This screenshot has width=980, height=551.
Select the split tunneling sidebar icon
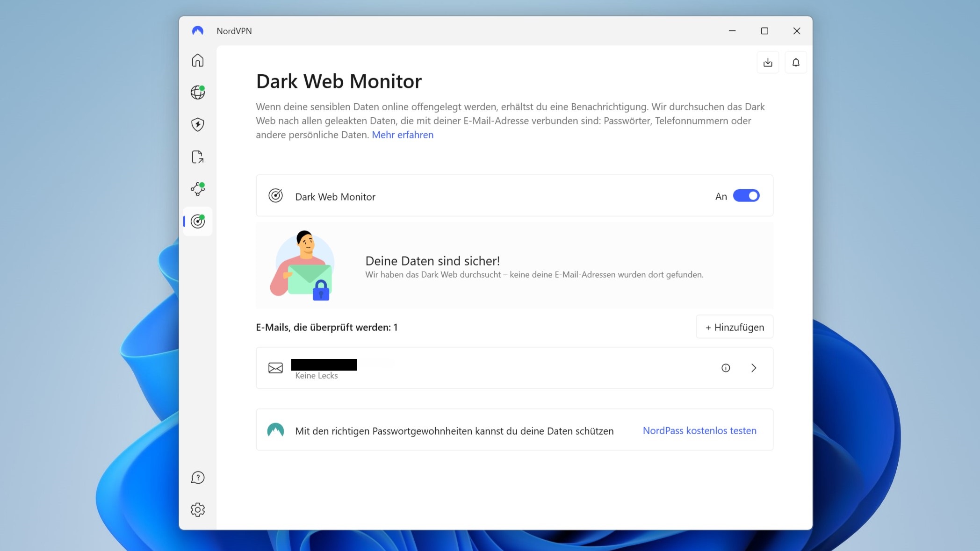(x=198, y=157)
